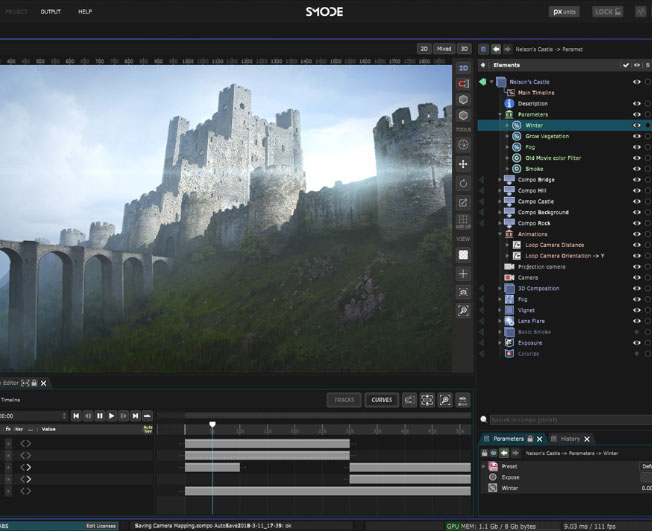Click the timeline playhead marker
The image size is (652, 531).
212,425
